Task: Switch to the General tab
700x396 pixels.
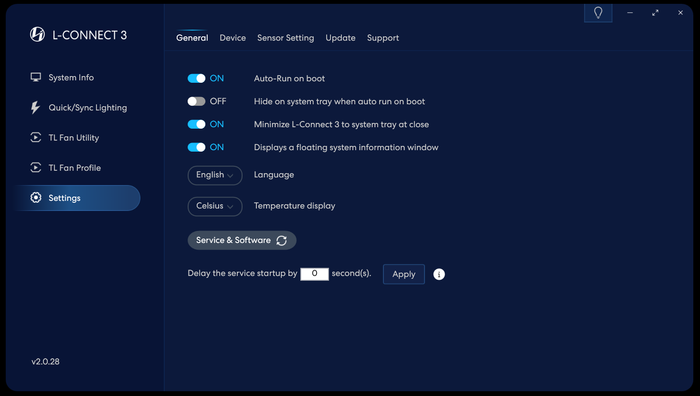Action: click(x=192, y=38)
